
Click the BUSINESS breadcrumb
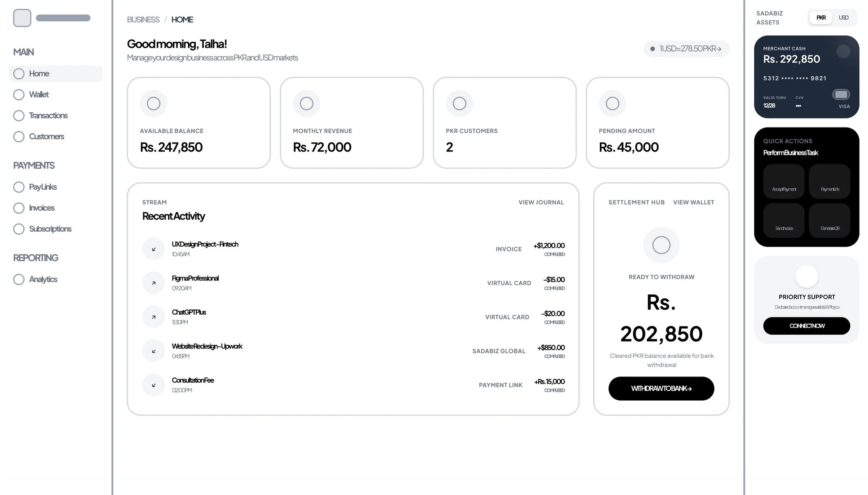[x=143, y=20]
